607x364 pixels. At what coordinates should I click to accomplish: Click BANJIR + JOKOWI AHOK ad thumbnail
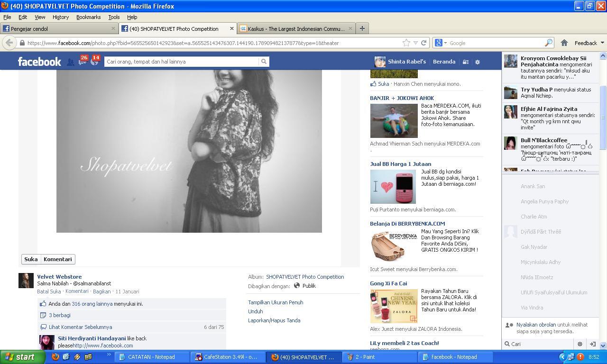[x=394, y=121]
